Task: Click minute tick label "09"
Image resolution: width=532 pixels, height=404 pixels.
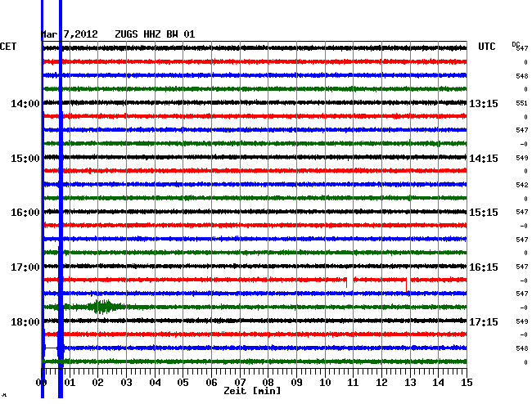Action: click(x=296, y=382)
